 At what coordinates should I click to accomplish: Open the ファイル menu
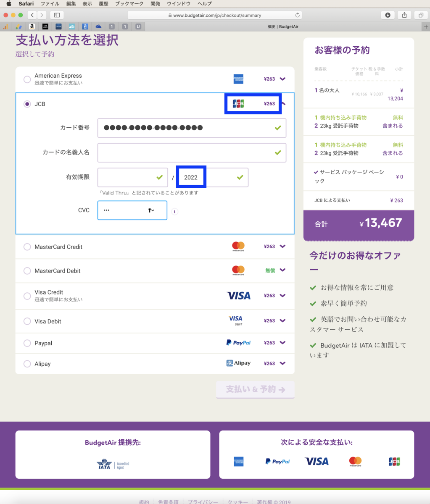coord(50,4)
